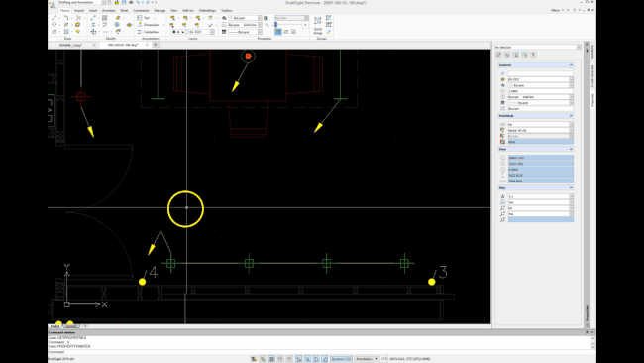
Task: Toggle the Snap status bar button
Action: coord(263,359)
